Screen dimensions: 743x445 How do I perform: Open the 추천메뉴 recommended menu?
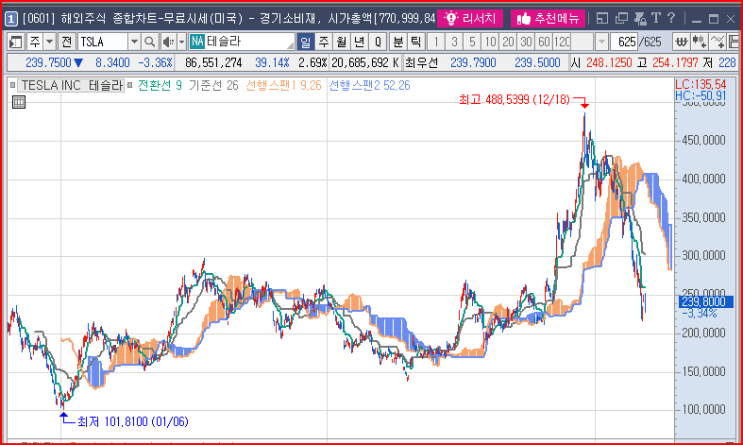click(548, 18)
